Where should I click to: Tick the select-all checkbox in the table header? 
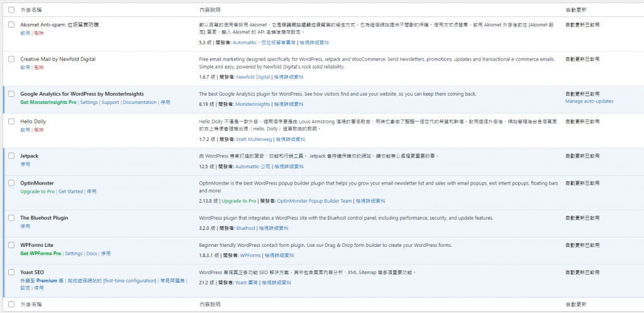(x=11, y=9)
